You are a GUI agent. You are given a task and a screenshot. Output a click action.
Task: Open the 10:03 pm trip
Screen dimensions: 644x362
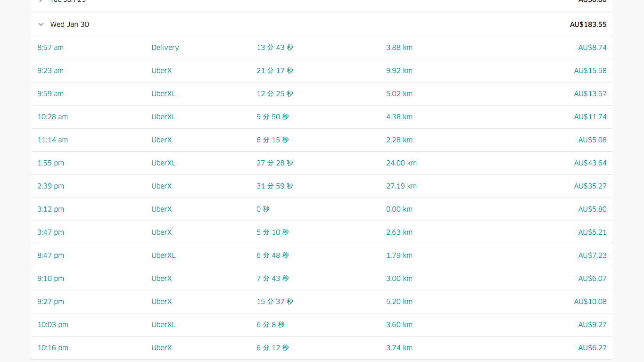pyautogui.click(x=53, y=325)
